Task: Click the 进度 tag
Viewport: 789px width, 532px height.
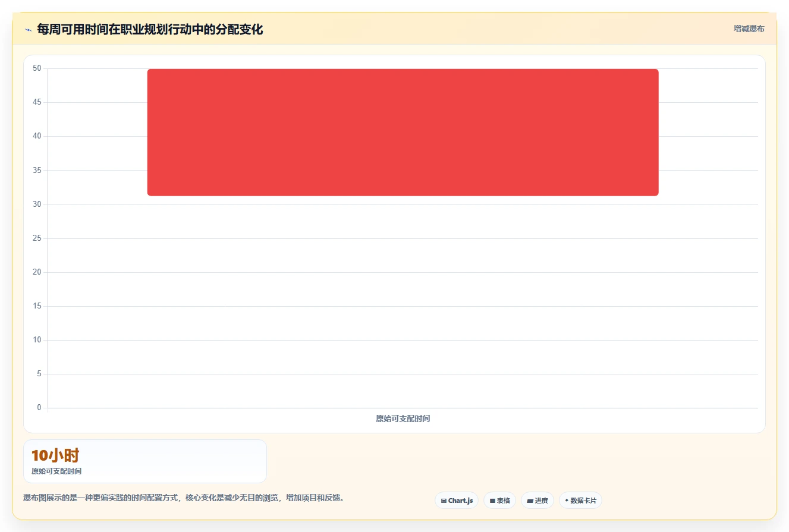Action: point(537,500)
